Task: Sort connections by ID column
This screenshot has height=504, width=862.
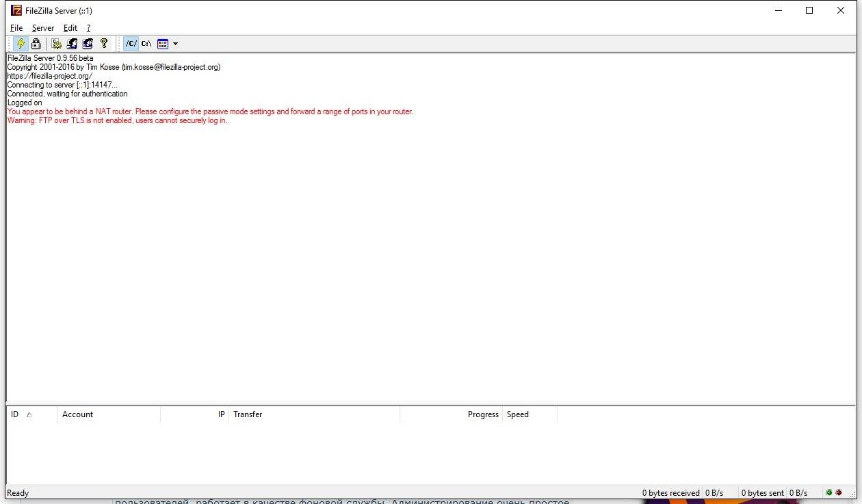Action: (31, 414)
